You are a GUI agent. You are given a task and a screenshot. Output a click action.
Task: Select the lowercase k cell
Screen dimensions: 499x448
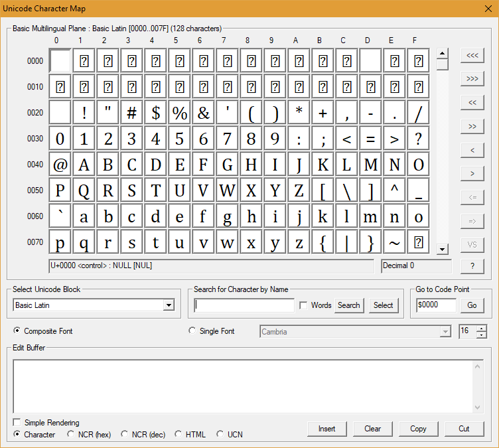click(x=322, y=216)
